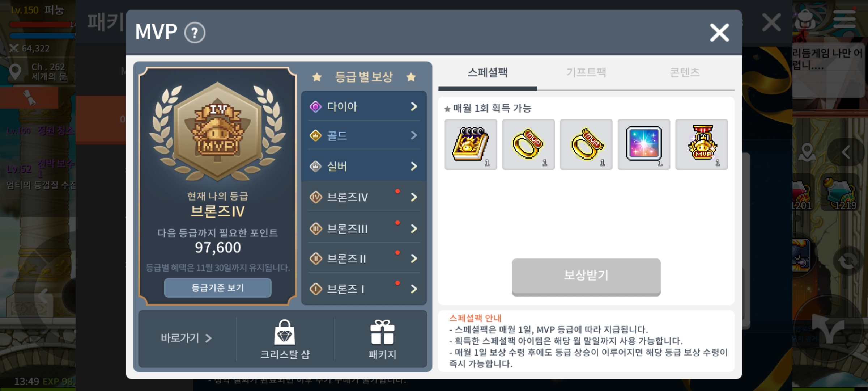Expand the 다이아 grade rewards row
The width and height of the screenshot is (868, 391).
364,106
